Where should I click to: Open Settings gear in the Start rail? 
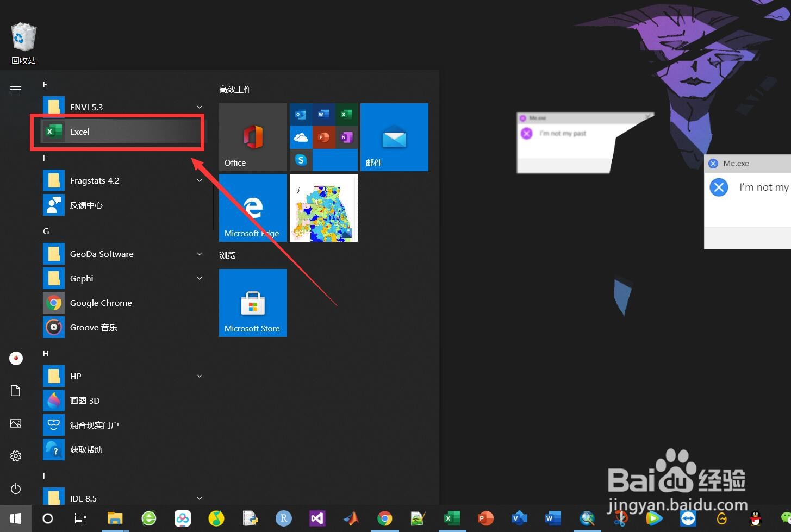coord(16,456)
